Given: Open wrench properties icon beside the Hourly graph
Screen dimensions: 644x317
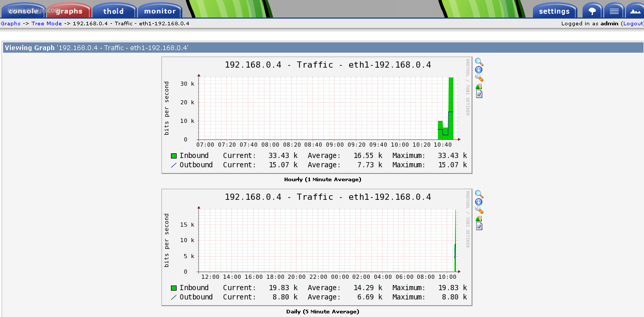Looking at the screenshot, I should [479, 78].
